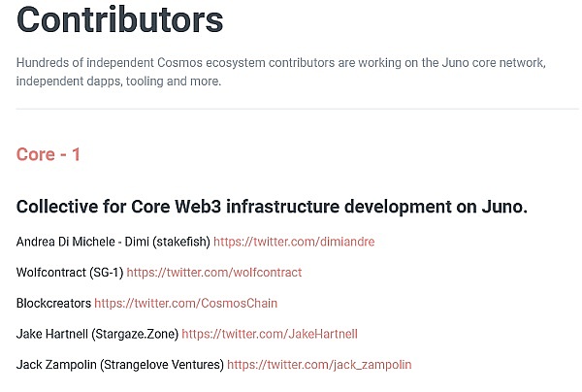Click the Core - 1 section heading
The width and height of the screenshot is (582, 392).
point(48,154)
